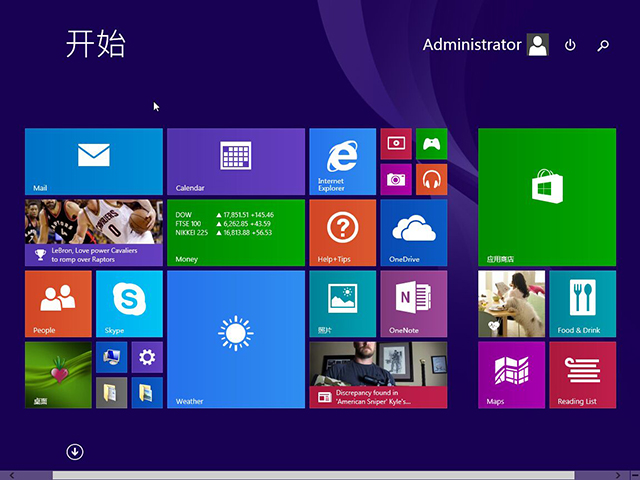Open the Weather tile
Viewport: 640px width, 480px height.
[x=236, y=339]
